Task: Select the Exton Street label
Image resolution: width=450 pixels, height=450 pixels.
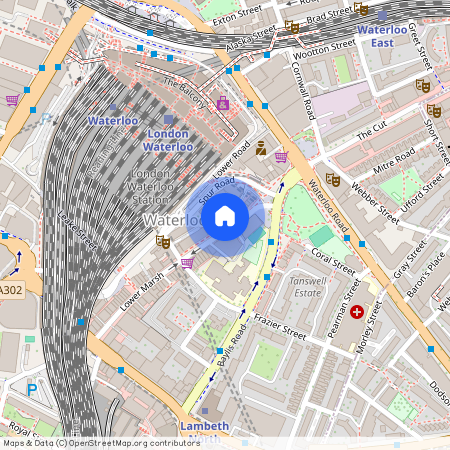Action: pos(237,15)
